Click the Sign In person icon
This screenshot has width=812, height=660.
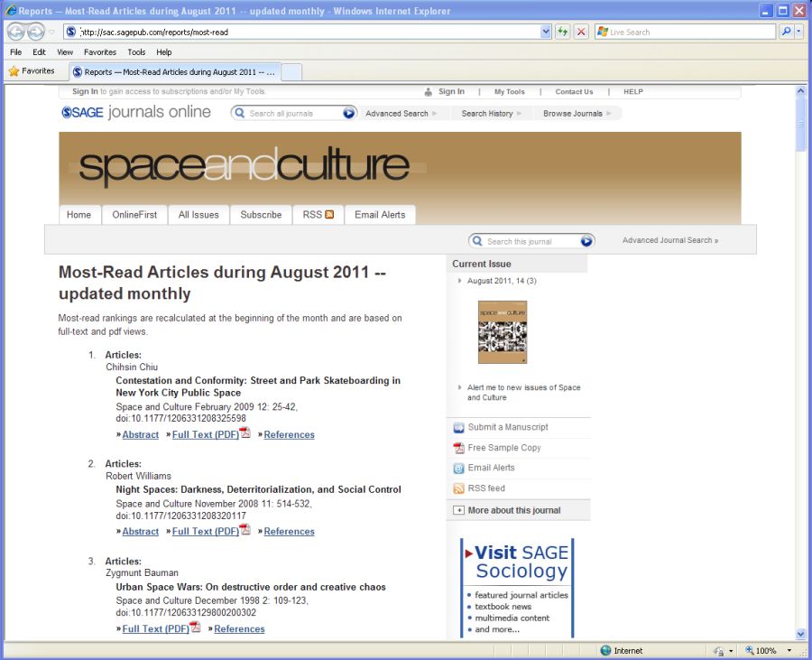tap(429, 92)
